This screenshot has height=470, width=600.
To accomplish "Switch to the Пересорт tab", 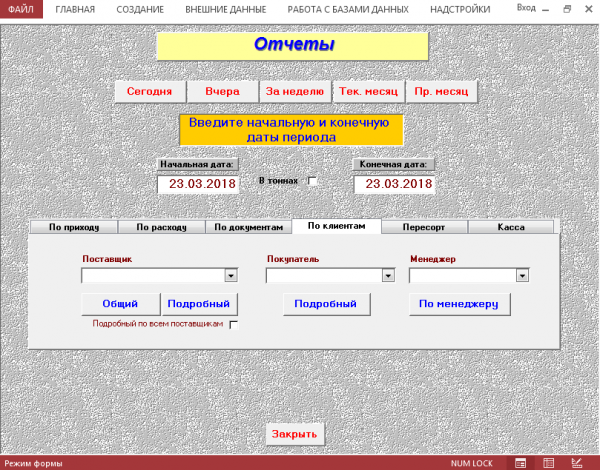I will pyautogui.click(x=424, y=227).
